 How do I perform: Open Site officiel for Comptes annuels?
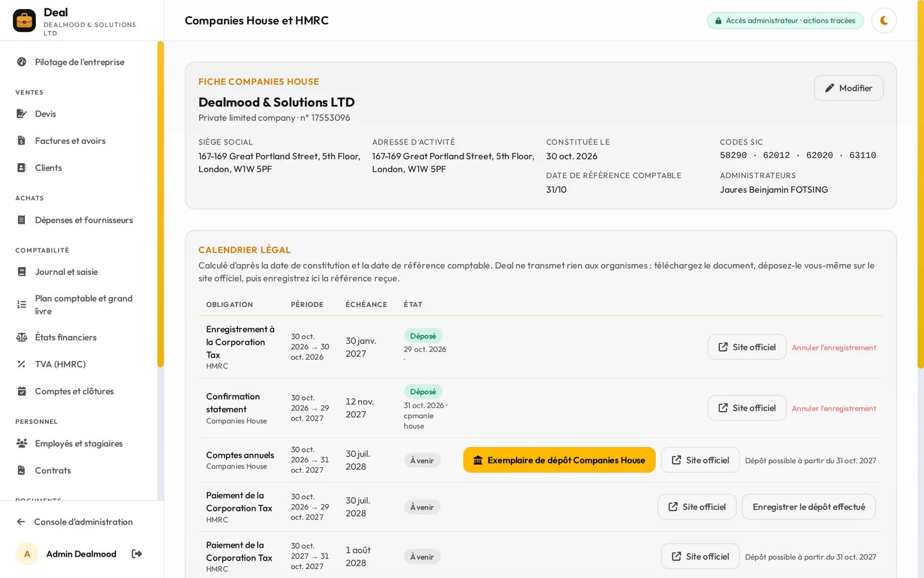[x=700, y=460]
